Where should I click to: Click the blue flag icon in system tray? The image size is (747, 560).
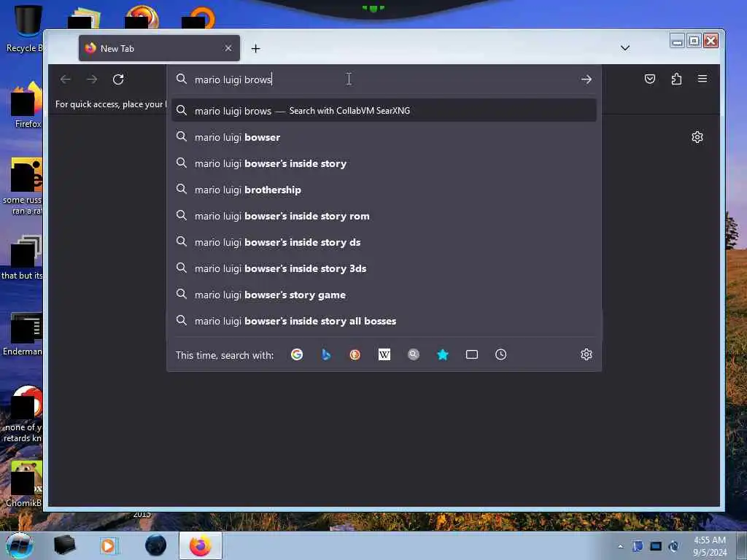click(638, 546)
